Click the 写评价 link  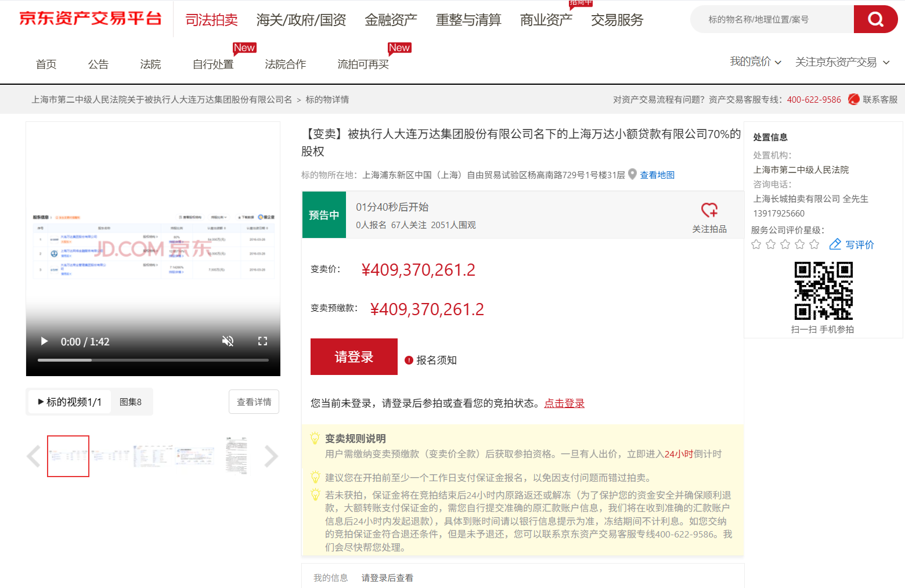[859, 245]
